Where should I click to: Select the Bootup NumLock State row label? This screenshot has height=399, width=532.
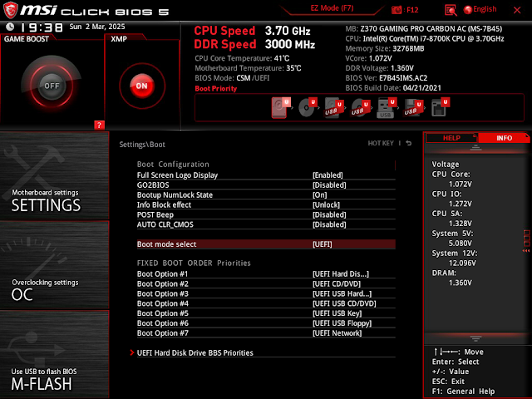(x=175, y=195)
